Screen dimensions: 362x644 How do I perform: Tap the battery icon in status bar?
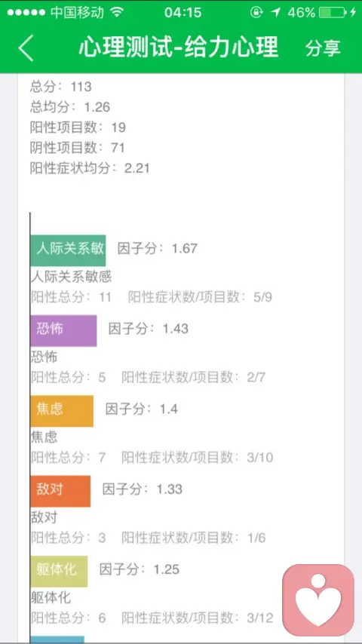332,13
